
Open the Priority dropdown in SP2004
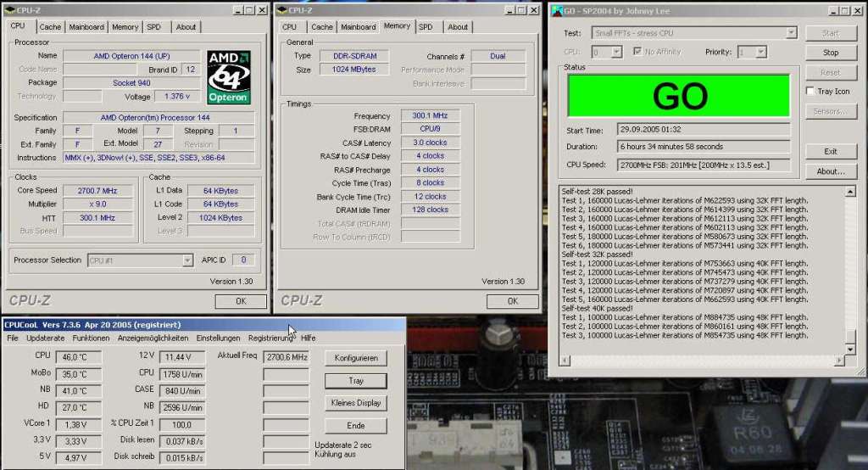click(x=761, y=52)
